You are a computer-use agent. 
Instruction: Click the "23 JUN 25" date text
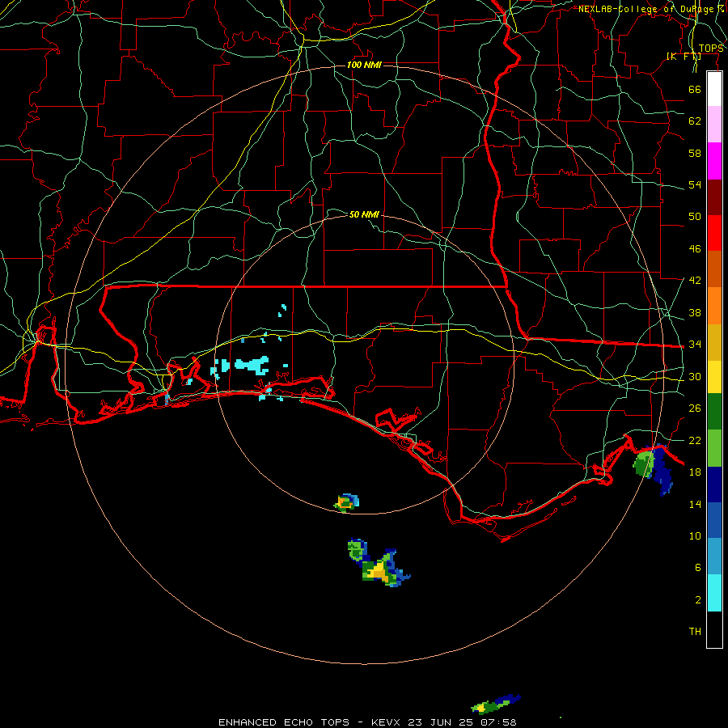(x=440, y=722)
